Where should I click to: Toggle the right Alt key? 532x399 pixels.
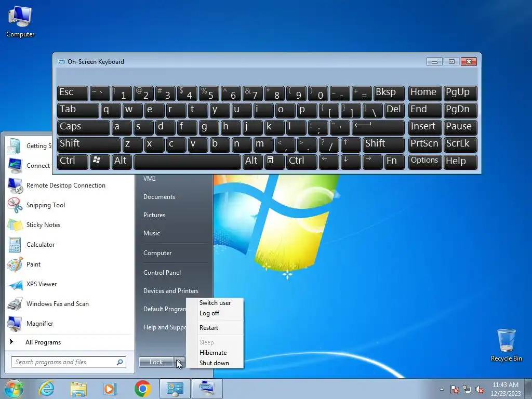tap(252, 162)
